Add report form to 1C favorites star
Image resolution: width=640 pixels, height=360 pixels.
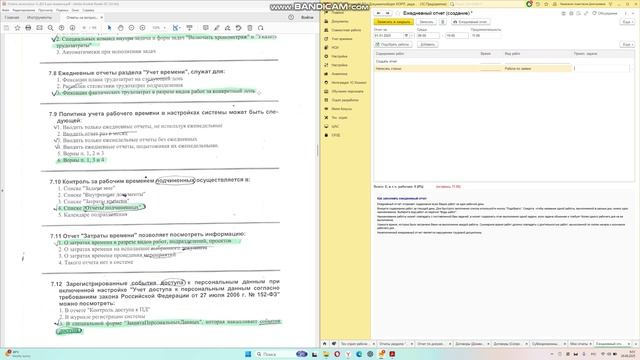click(397, 13)
